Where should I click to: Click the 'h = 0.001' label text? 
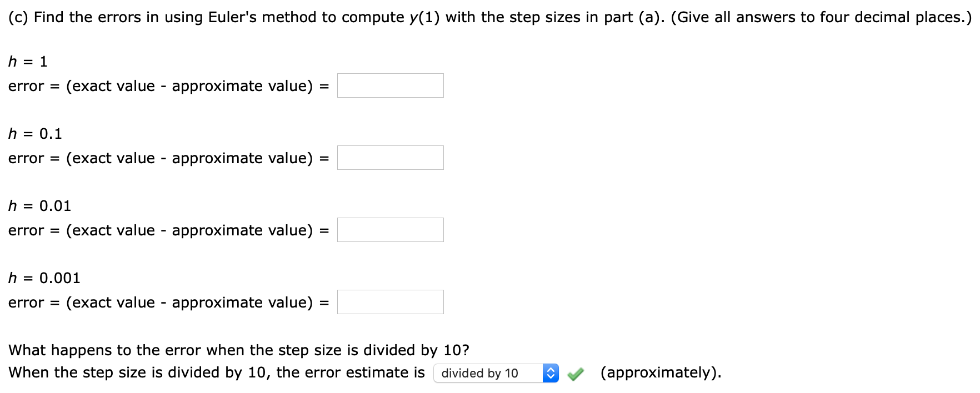43,278
